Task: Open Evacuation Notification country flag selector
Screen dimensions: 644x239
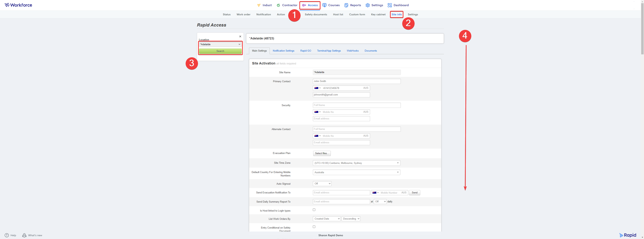Action: tap(375, 193)
